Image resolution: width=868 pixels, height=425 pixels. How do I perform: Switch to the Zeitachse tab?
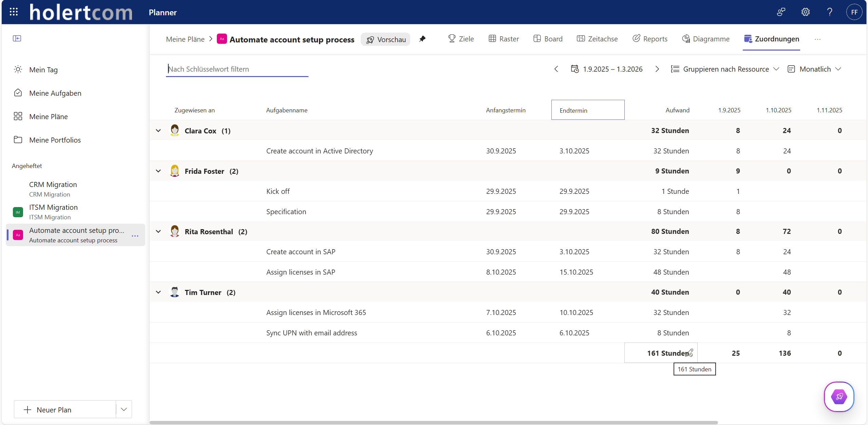tap(597, 39)
